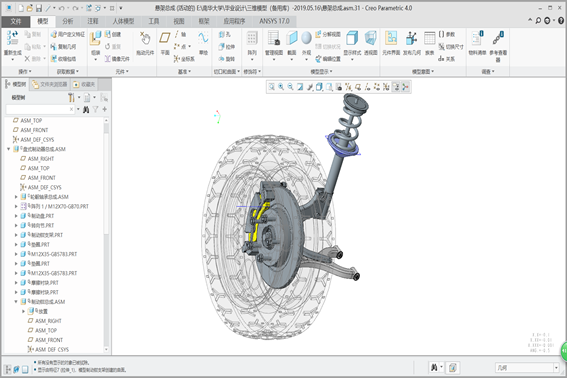Click Zoom Out icon in graphics toolbar

(x=290, y=87)
